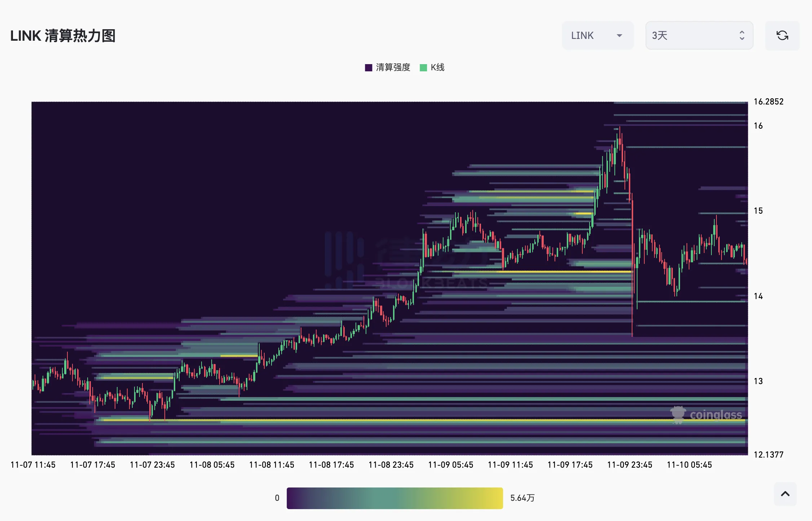
Task: Click the 11-09 23:45 time axis label
Action: tap(630, 465)
